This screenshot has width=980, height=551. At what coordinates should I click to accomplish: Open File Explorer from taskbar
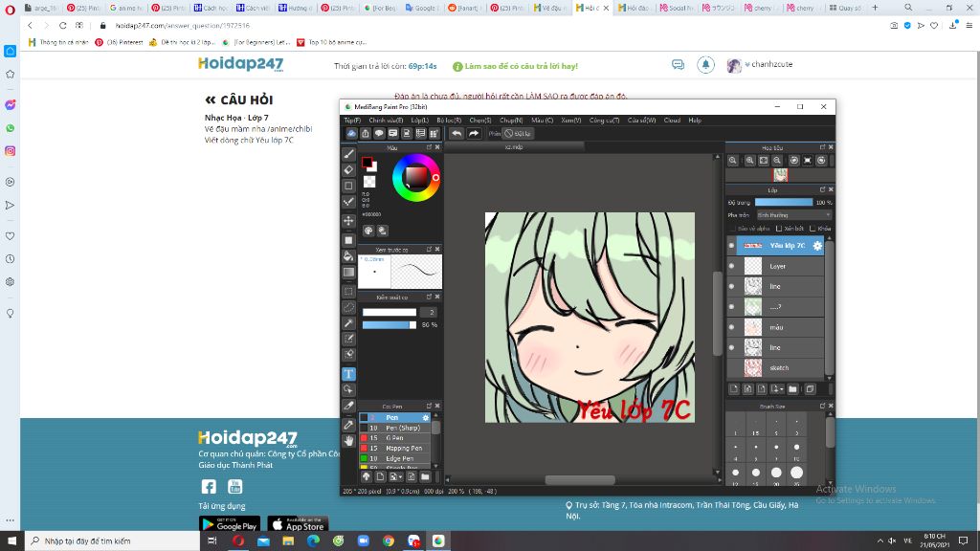click(x=288, y=541)
